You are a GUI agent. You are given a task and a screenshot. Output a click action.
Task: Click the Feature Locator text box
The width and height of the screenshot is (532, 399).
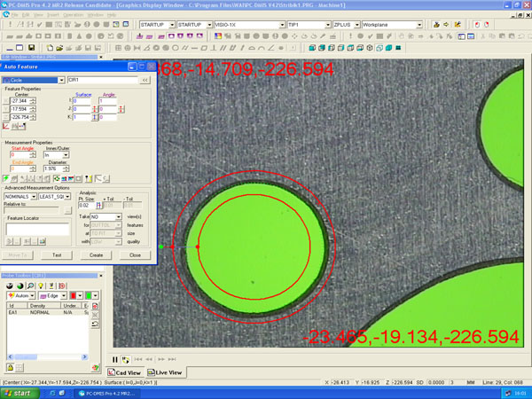(x=37, y=229)
